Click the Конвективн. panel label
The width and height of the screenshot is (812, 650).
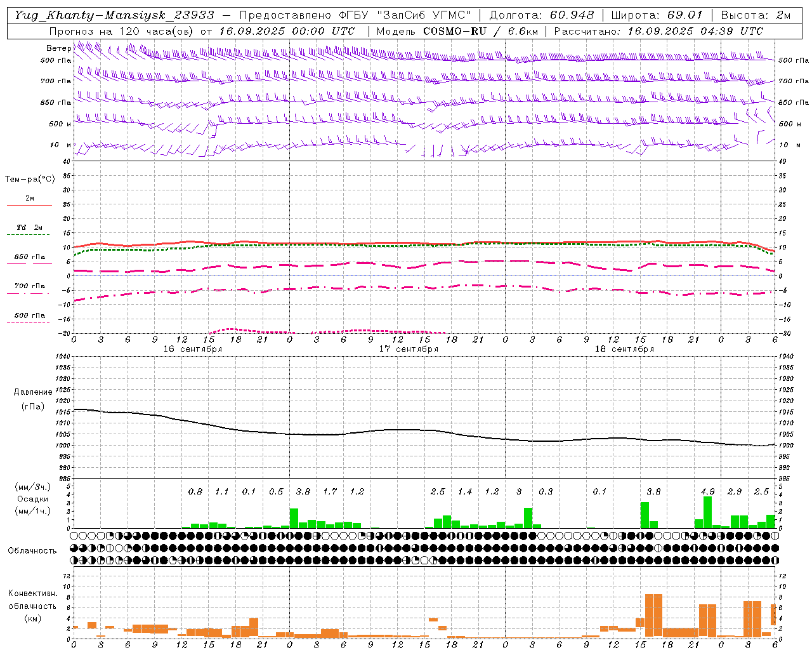click(x=32, y=594)
